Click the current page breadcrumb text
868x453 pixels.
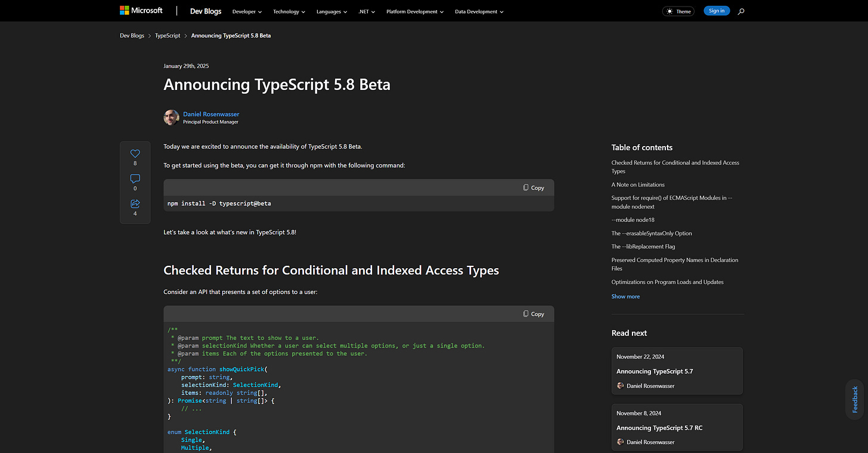(x=231, y=36)
